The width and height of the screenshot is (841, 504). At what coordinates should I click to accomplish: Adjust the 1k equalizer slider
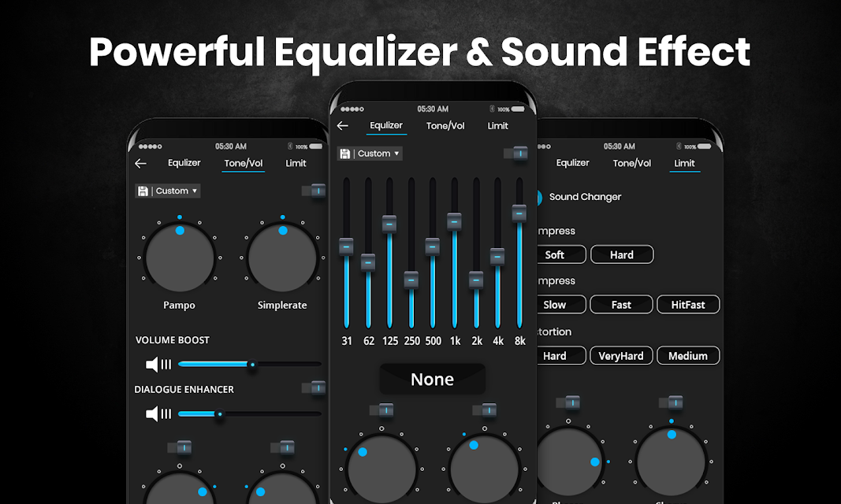(x=454, y=253)
